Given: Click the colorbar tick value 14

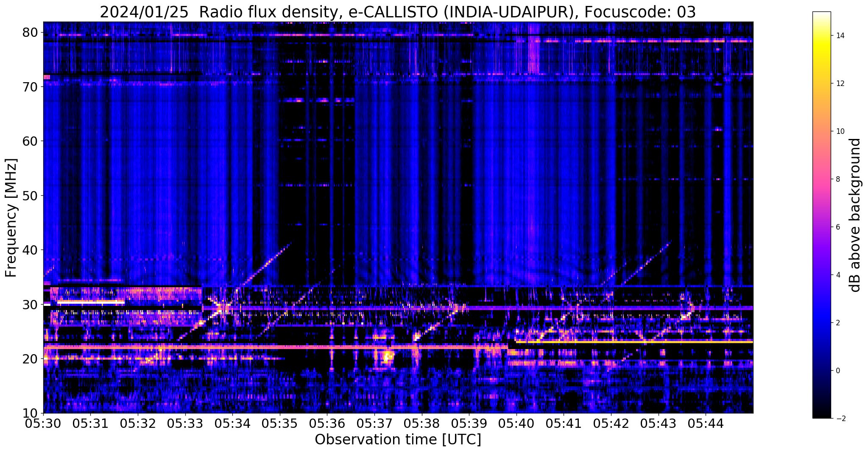Looking at the screenshot, I should [x=840, y=36].
